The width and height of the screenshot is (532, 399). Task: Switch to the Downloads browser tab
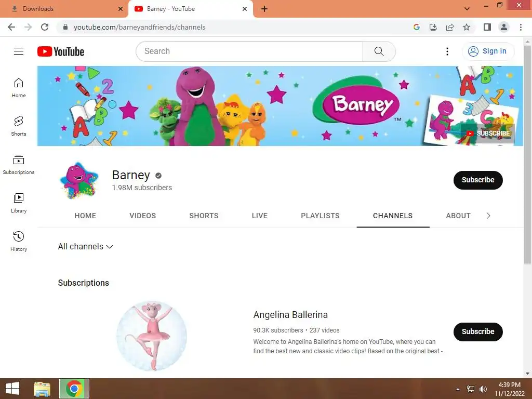(x=64, y=9)
